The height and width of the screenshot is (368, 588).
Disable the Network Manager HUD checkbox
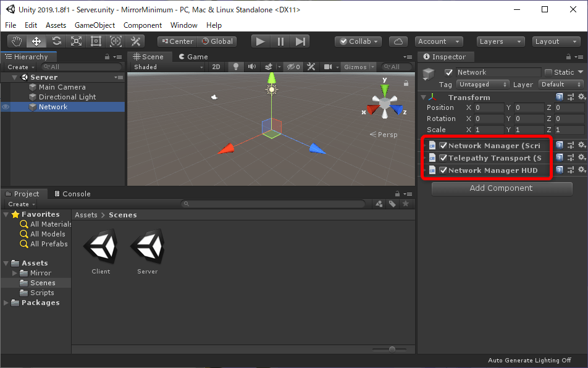click(x=443, y=170)
